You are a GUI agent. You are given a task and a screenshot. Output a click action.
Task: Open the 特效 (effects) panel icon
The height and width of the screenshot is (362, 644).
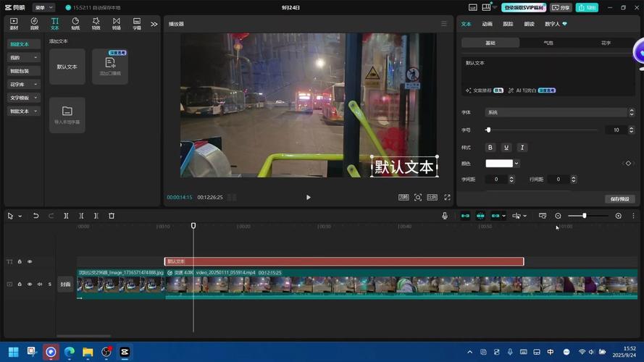(x=96, y=23)
